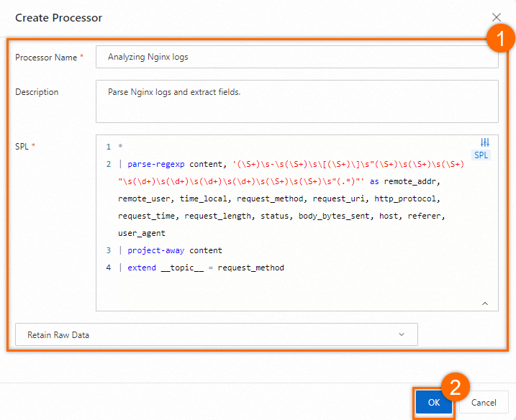Click the user_agent field name in SPL
The height and width of the screenshot is (420, 516).
tap(142, 233)
